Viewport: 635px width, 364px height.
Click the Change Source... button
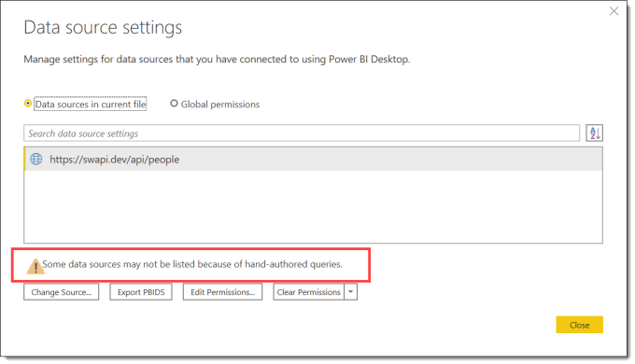61,292
